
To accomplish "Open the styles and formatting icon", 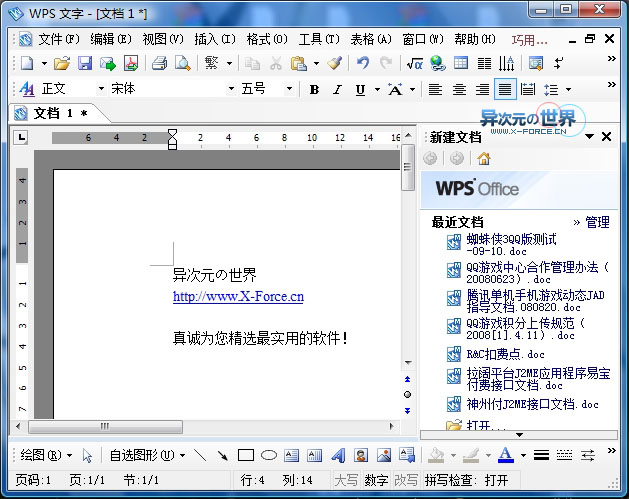I will (26, 89).
